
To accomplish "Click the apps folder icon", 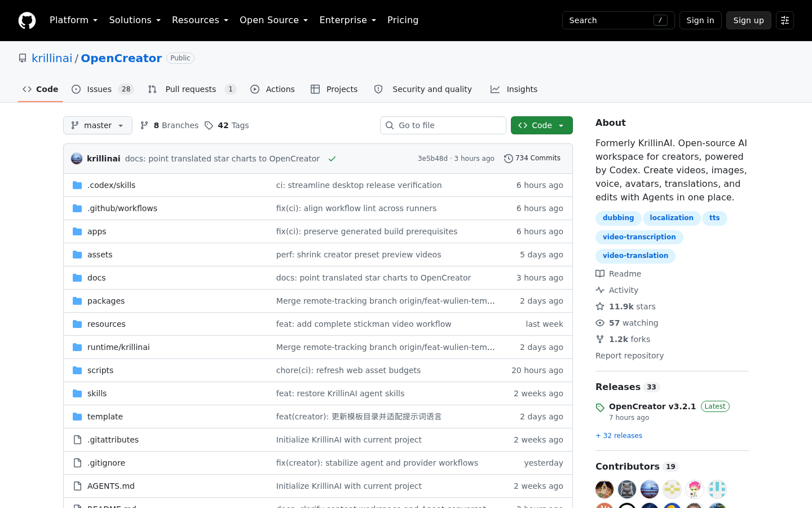I will point(77,231).
